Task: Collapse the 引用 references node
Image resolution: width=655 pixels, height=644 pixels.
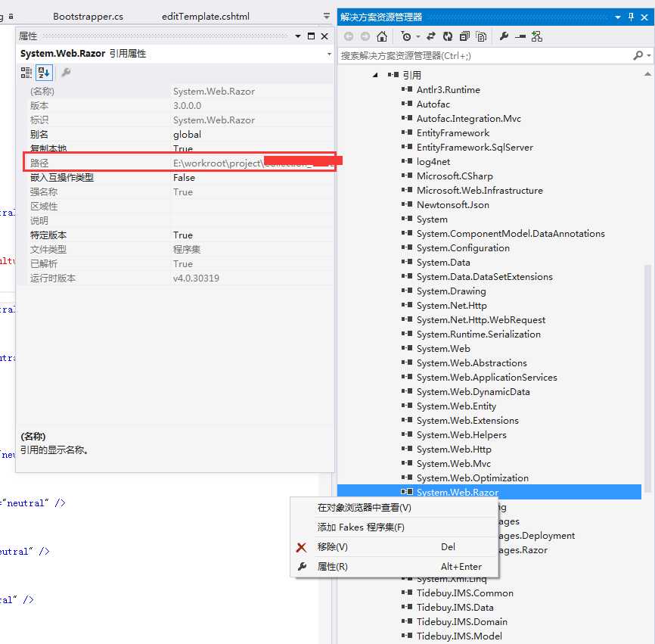Action: point(375,75)
